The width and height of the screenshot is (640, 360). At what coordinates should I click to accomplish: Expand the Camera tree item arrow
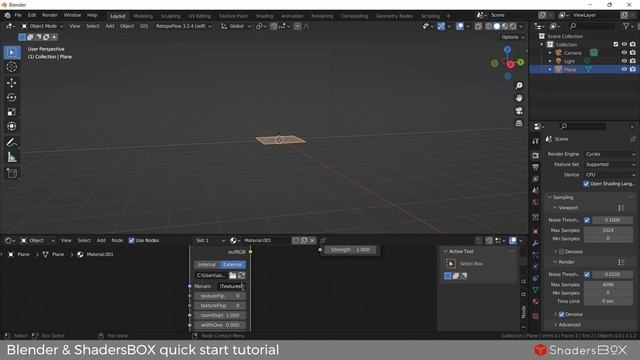pyautogui.click(x=550, y=53)
